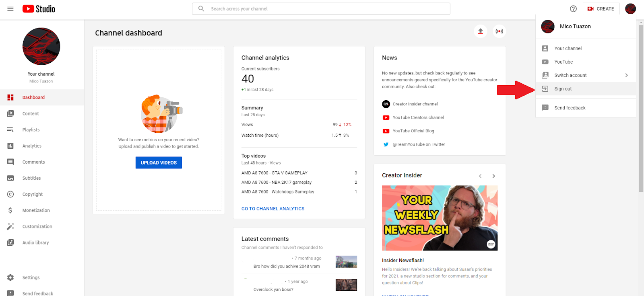Open YouTube Official Blog link
The height and width of the screenshot is (296, 644).
point(413,131)
